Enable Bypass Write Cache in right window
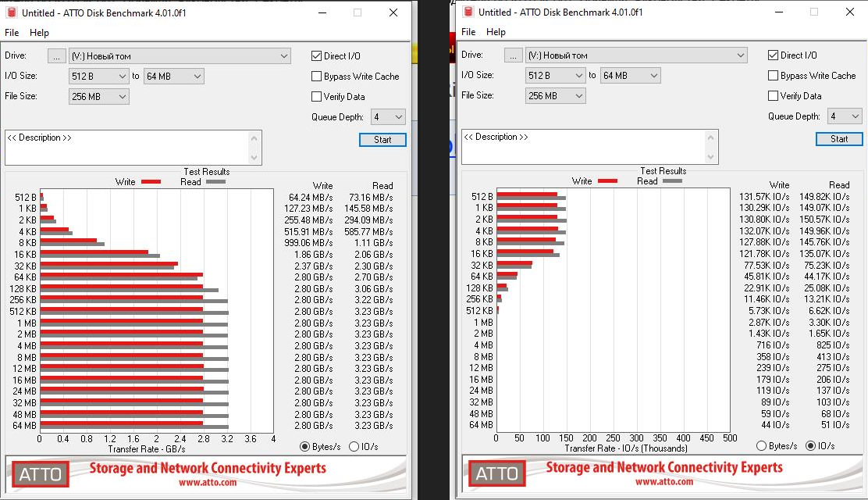The height and width of the screenshot is (500, 868). coord(774,75)
